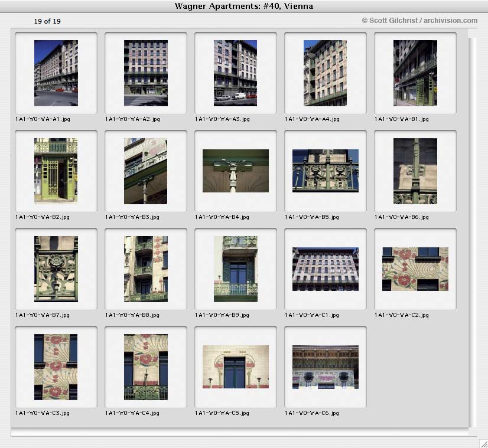Select thumbnail 1A1-WO-WA-C3.jpg
This screenshot has height=448, width=488.
tap(56, 367)
